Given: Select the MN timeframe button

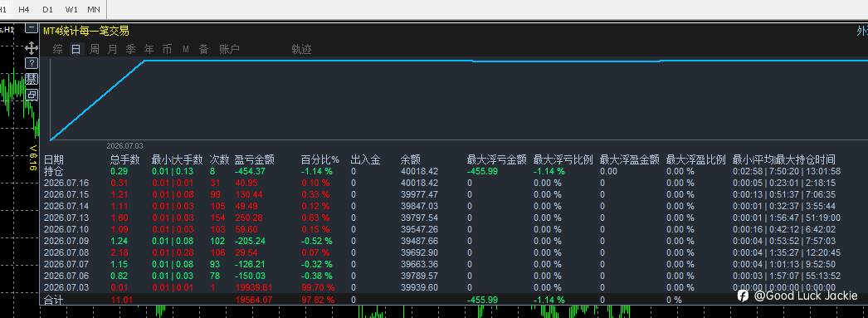Looking at the screenshot, I should pyautogui.click(x=94, y=9).
